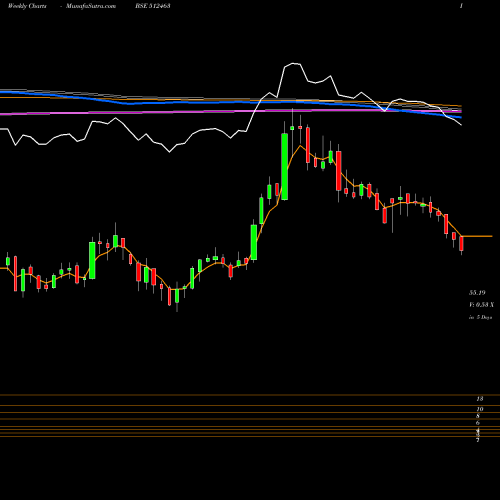Click the '8' level label
Viewport: 500px width, 500px height.
pos(478,416)
